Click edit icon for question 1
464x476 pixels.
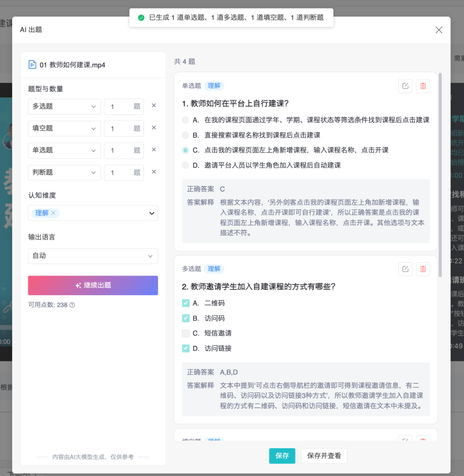pyautogui.click(x=405, y=86)
